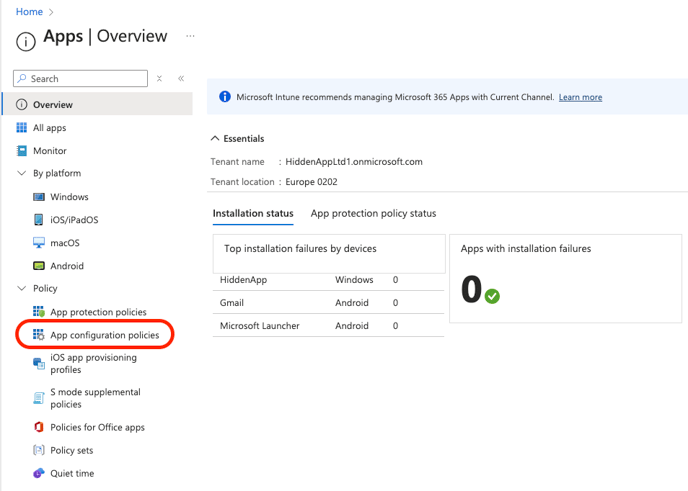Click the Monitor book icon
688x491 pixels.
coord(22,151)
